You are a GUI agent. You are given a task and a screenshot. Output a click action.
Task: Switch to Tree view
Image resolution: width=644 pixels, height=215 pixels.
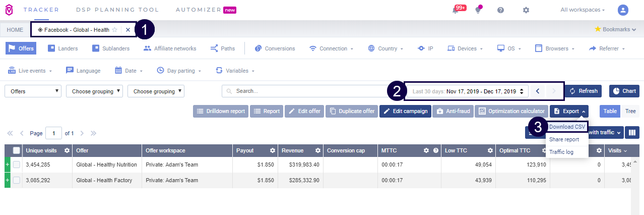pyautogui.click(x=630, y=111)
